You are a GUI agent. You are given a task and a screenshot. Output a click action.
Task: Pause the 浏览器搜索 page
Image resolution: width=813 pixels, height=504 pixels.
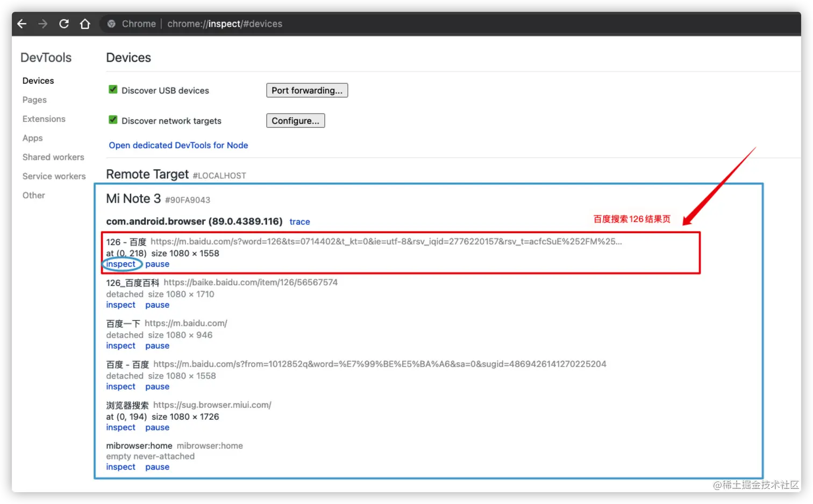[x=158, y=427]
